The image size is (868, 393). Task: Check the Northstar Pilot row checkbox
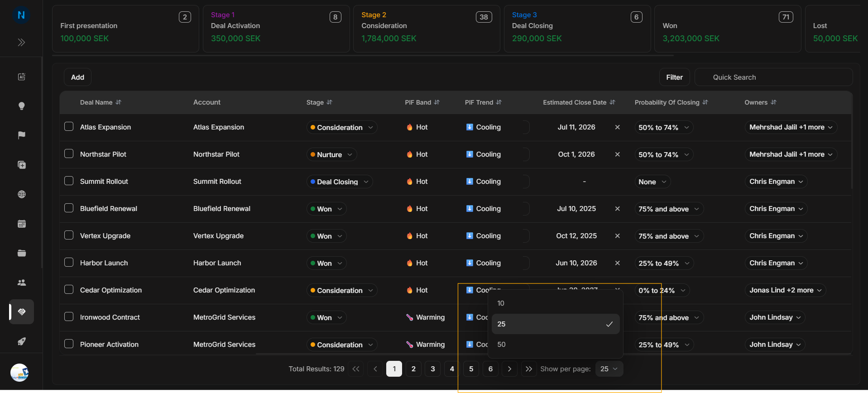pos(69,153)
